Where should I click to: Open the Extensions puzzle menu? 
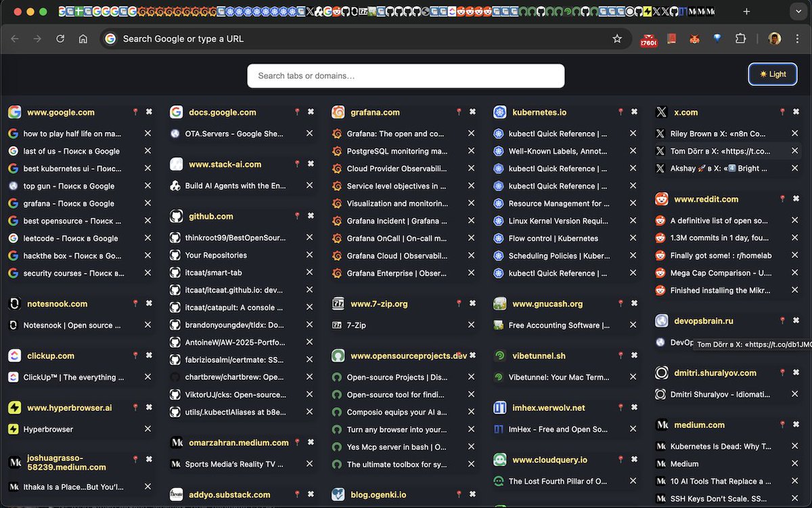(740, 39)
